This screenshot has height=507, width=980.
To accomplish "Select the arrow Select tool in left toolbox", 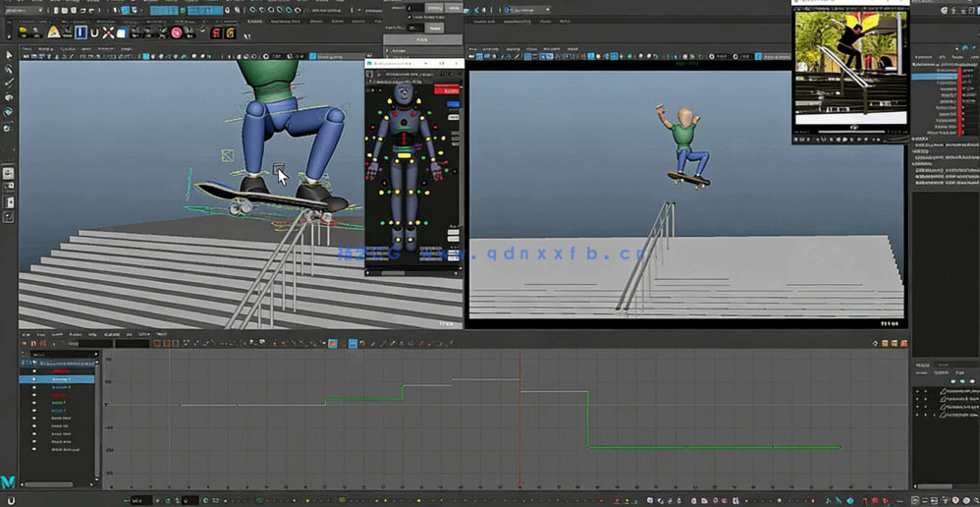I will [9, 56].
